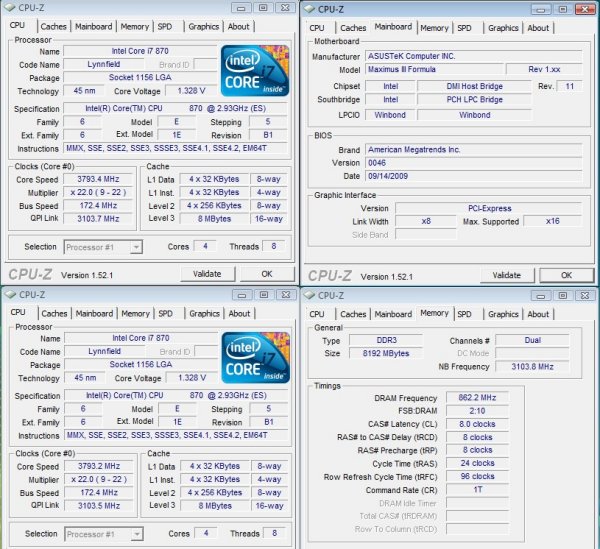Screen dimensions: 600x549
Task: Click DRAM Frequency value 862.2 MHz
Action: (x=477, y=397)
